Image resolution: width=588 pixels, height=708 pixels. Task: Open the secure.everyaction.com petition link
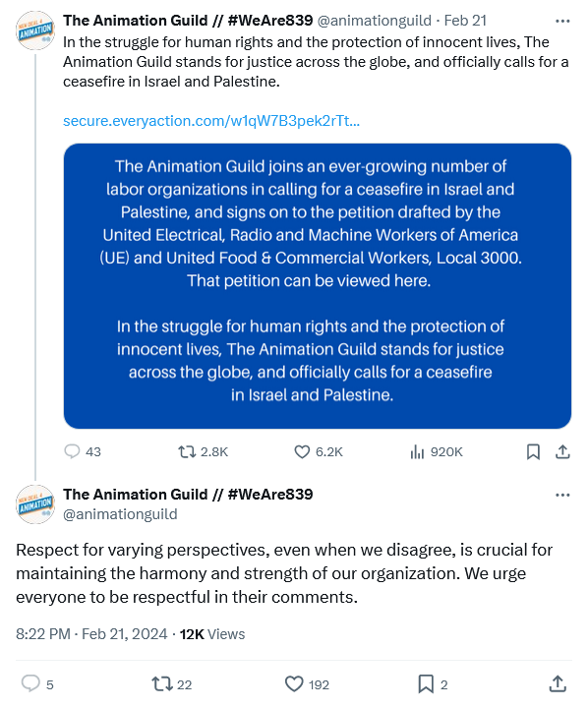coord(211,121)
